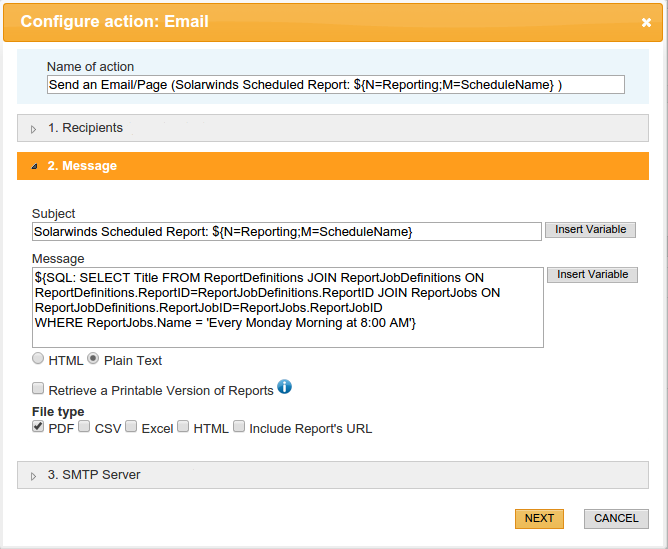Expand the Recipients section arrow
Image resolution: width=668 pixels, height=549 pixels.
[x=34, y=129]
